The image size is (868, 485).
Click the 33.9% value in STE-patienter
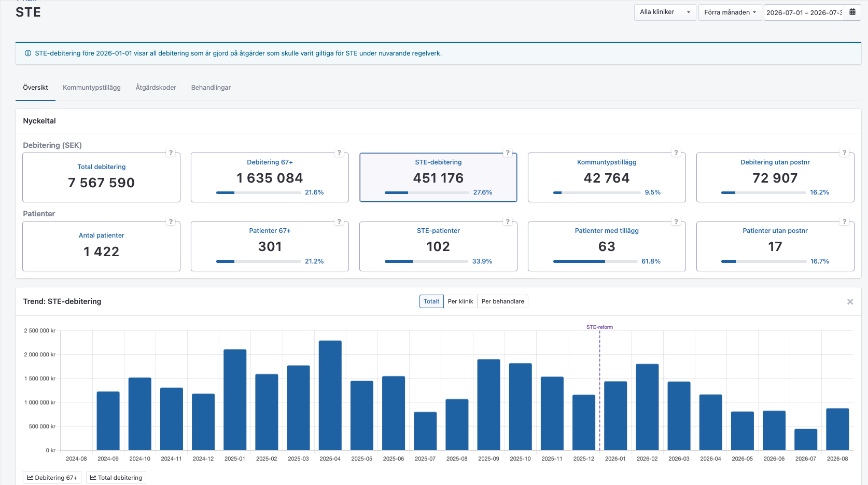coord(482,261)
